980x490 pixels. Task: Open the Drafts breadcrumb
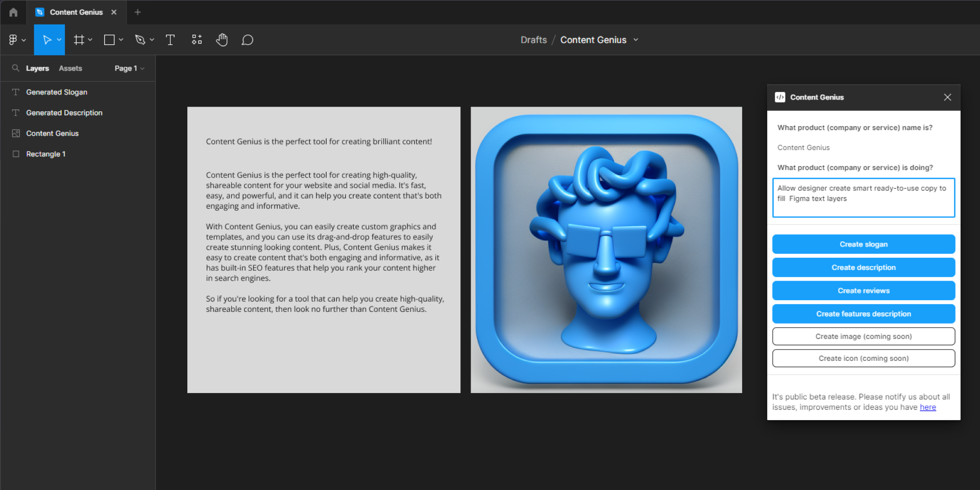coord(533,40)
